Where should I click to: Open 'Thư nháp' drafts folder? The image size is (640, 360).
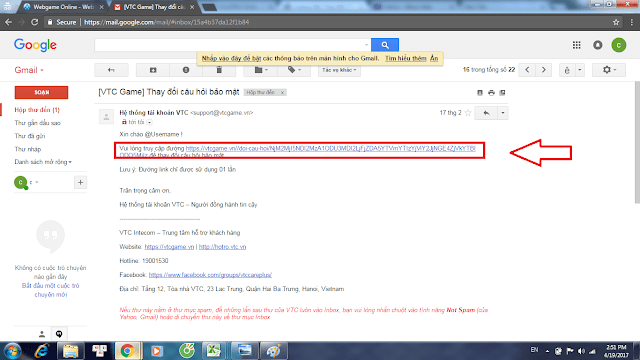[28, 149]
